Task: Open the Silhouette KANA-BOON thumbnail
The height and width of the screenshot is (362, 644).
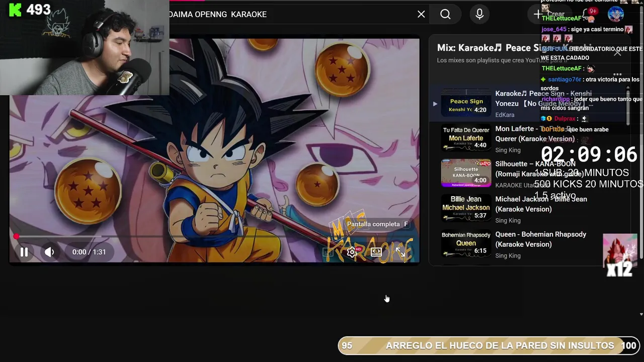Action: point(466,173)
